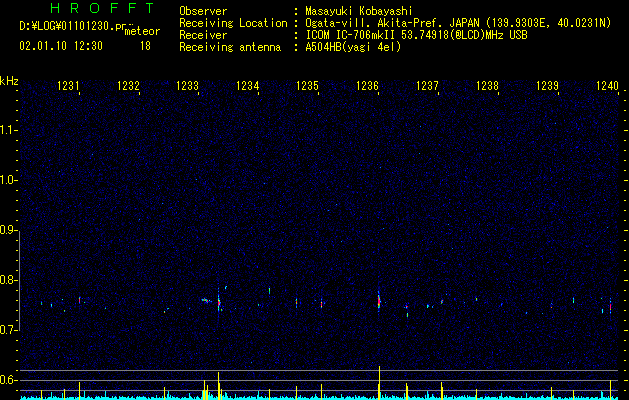Select the 1233 time axis label
The width and height of the screenshot is (629, 400).
pos(188,85)
